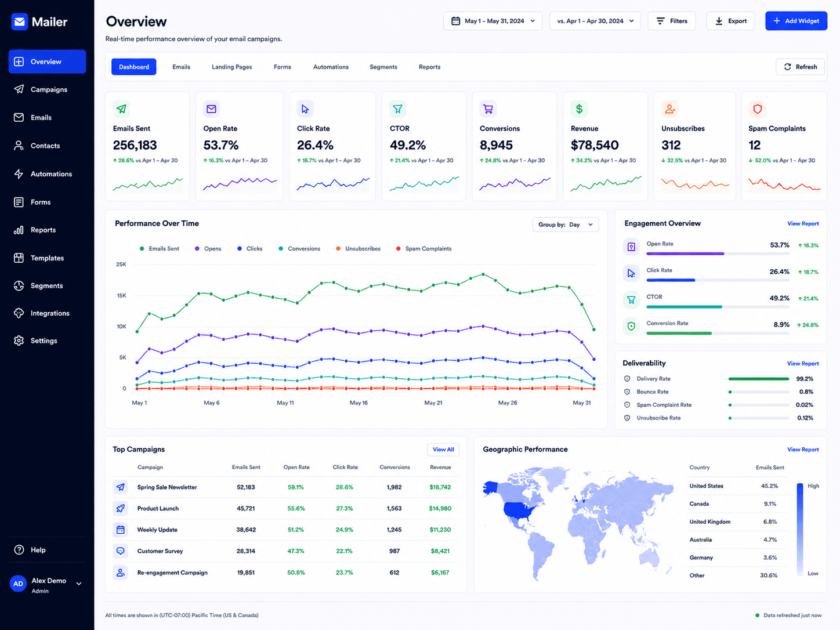The height and width of the screenshot is (630, 840).
Task: Click the Delivery Rate progress bar
Action: [x=759, y=379]
